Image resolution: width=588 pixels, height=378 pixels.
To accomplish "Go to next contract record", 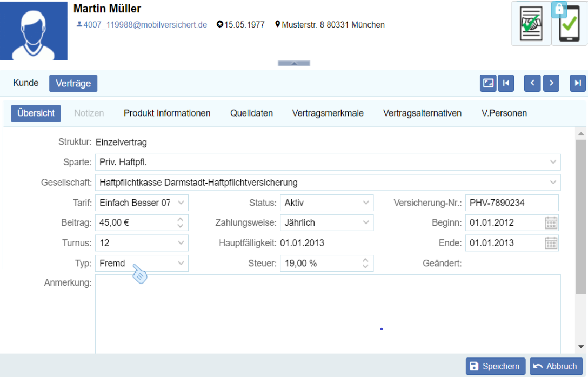I will point(551,83).
